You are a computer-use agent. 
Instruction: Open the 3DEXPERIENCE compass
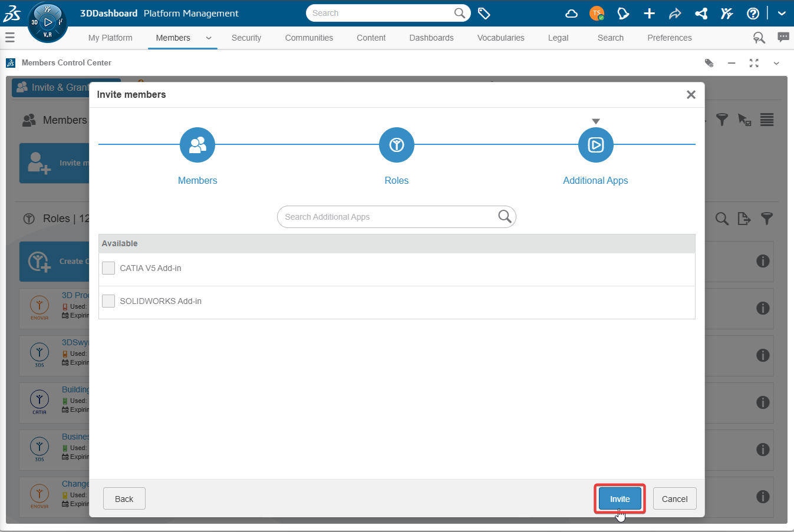pyautogui.click(x=48, y=23)
